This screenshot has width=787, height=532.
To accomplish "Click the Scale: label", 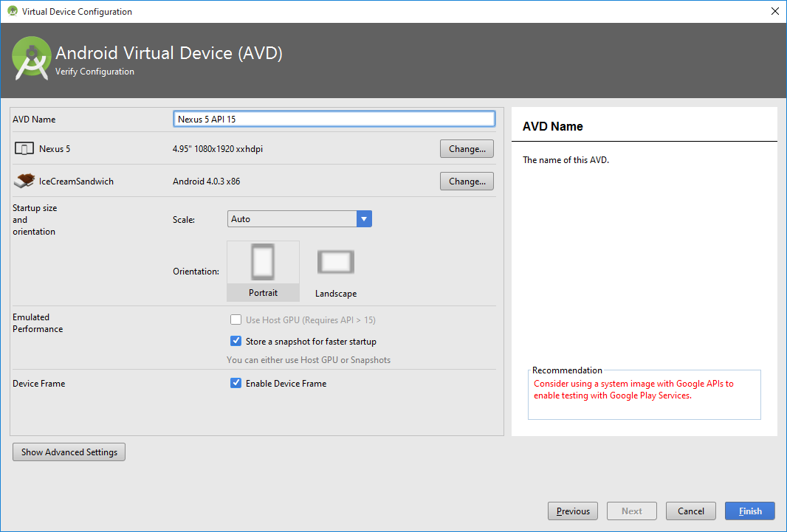I will 184,220.
